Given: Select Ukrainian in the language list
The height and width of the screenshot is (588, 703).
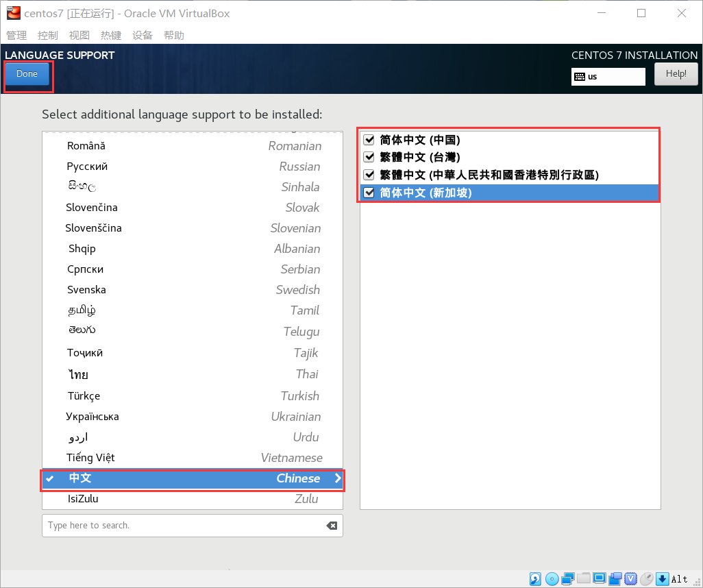Looking at the screenshot, I should (x=193, y=417).
